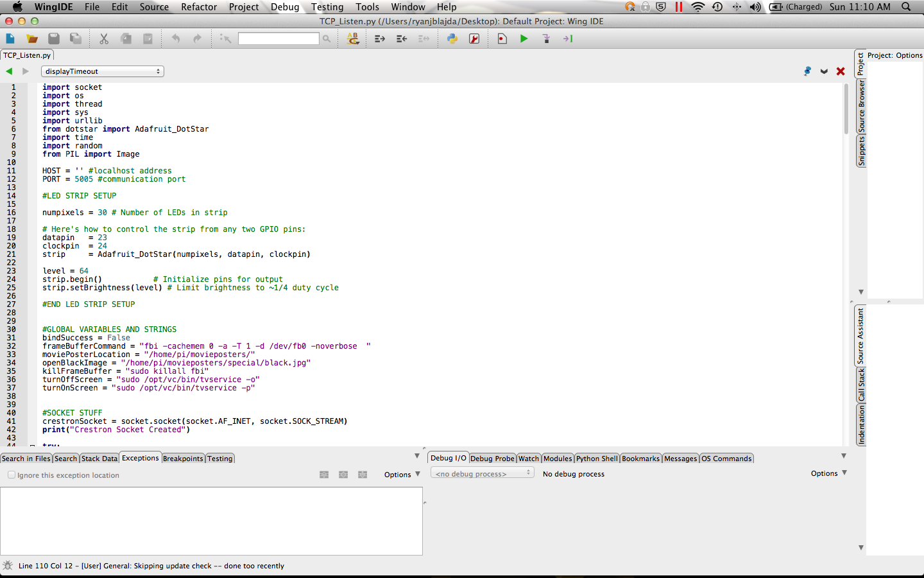Open a file using the folder icon
Image resolution: width=924 pixels, height=578 pixels.
point(32,39)
